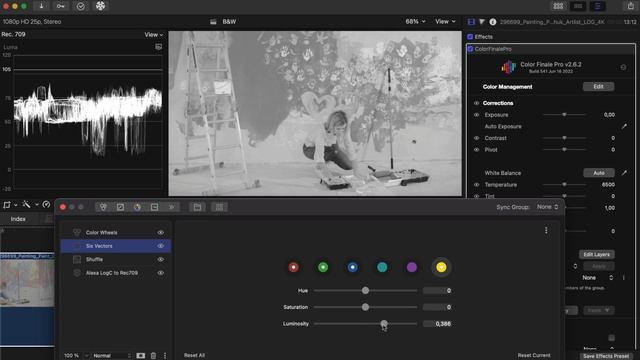This screenshot has width=640, height=360.
Task: Click the Edit Layers button
Action: point(596,255)
